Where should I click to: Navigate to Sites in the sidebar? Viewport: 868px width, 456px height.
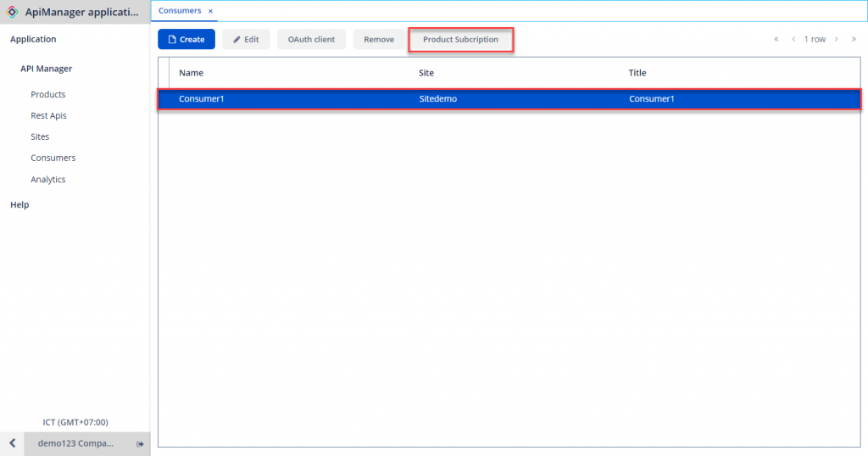coord(40,136)
